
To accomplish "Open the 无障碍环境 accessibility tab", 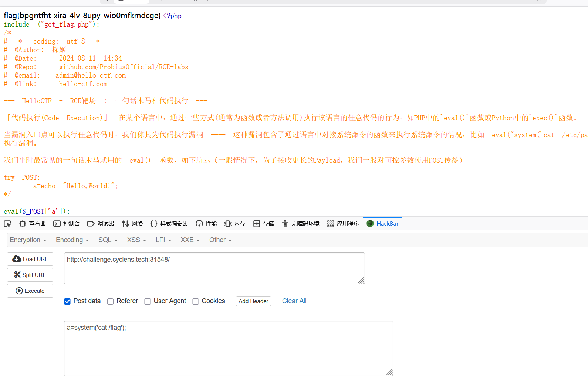I will 301,224.
